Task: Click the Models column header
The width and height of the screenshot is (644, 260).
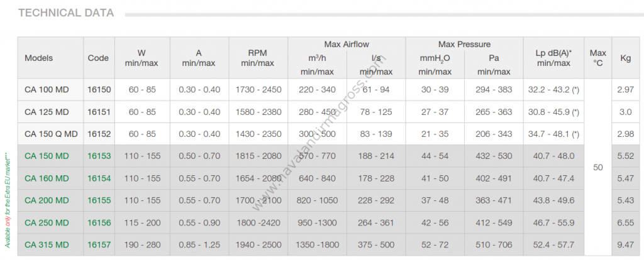Action: (x=39, y=58)
